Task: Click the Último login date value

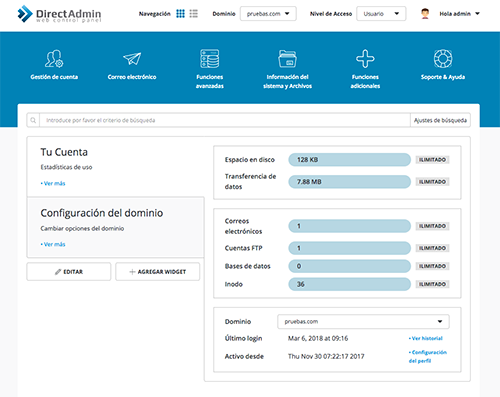Action: (x=318, y=338)
